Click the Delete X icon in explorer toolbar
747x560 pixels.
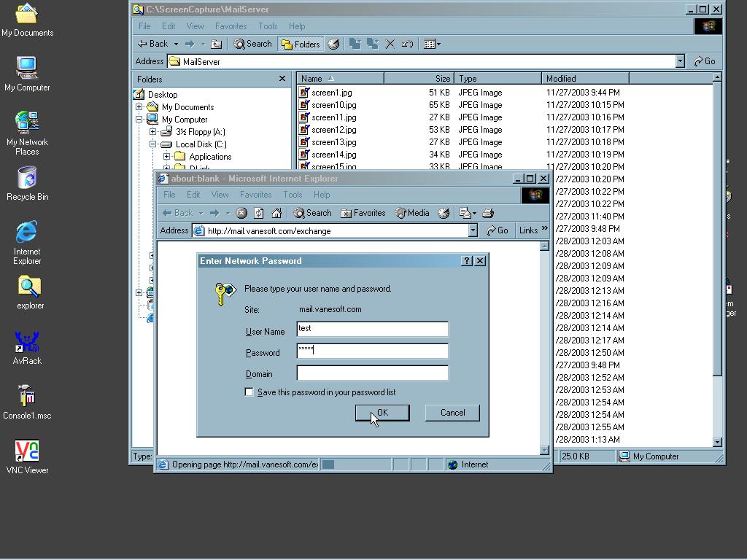(390, 44)
